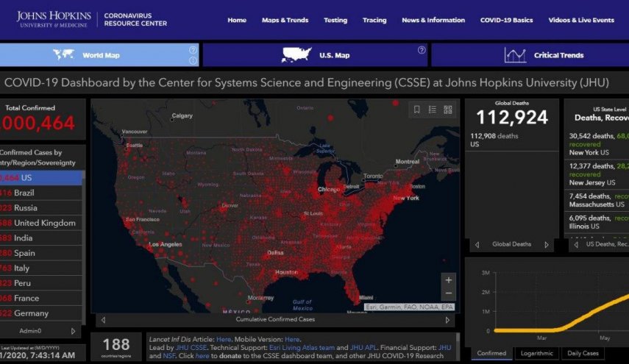Go to next map layer with right arrow
This screenshot has height=364, width=629.
point(447,320)
